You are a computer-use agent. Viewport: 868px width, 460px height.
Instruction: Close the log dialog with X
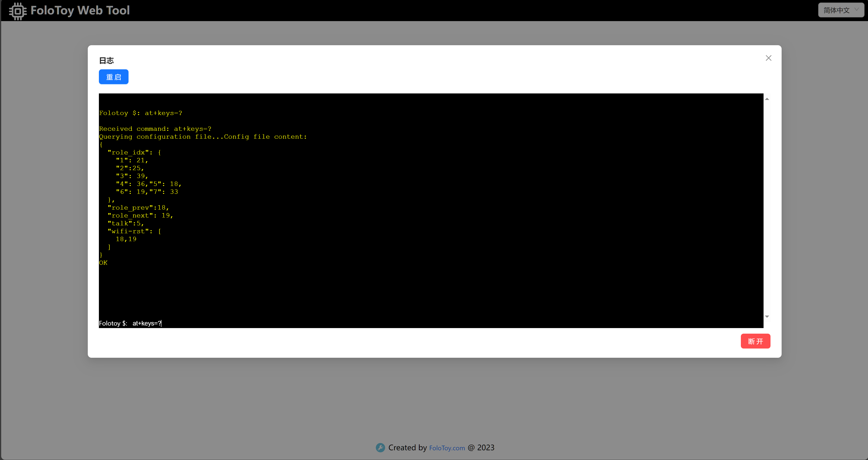pos(768,58)
